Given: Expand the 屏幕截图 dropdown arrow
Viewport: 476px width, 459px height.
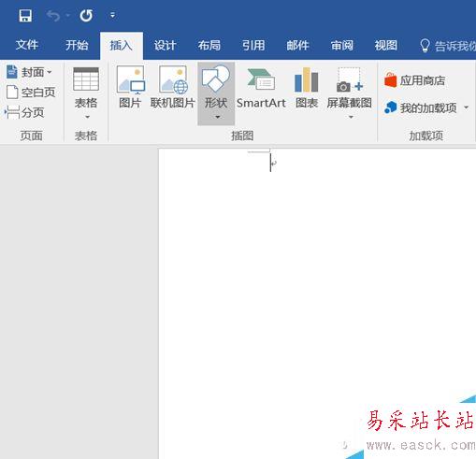Looking at the screenshot, I should pyautogui.click(x=351, y=117).
